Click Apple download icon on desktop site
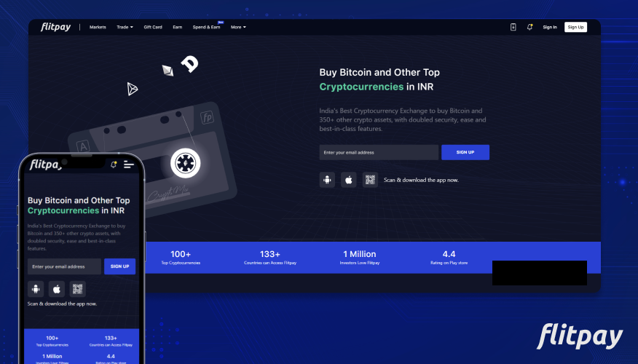The image size is (638, 364). point(349,180)
